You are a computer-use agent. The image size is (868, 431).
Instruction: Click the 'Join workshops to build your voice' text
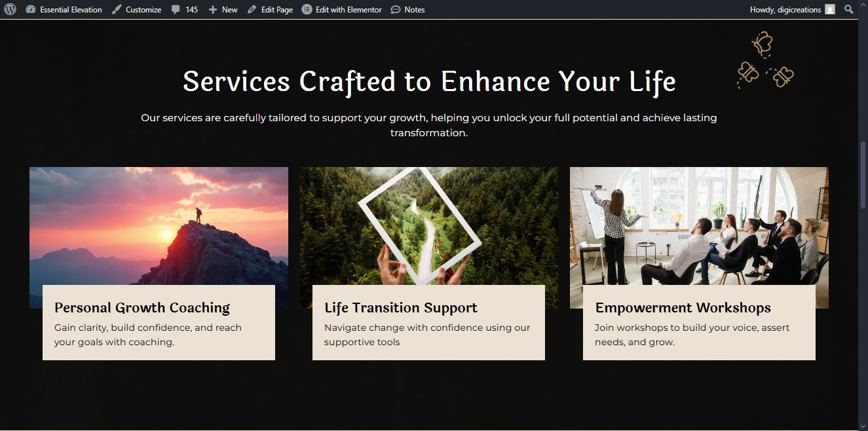click(x=692, y=335)
